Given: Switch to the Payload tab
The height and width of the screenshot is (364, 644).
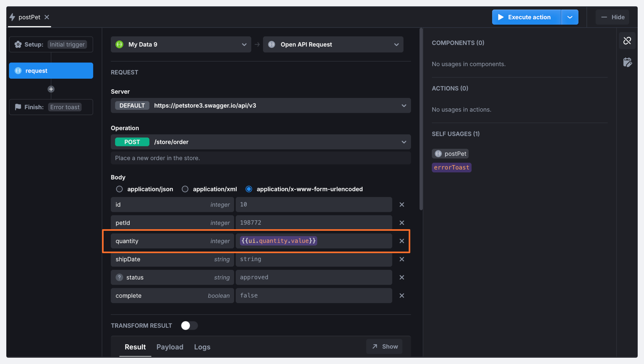Looking at the screenshot, I should point(170,347).
